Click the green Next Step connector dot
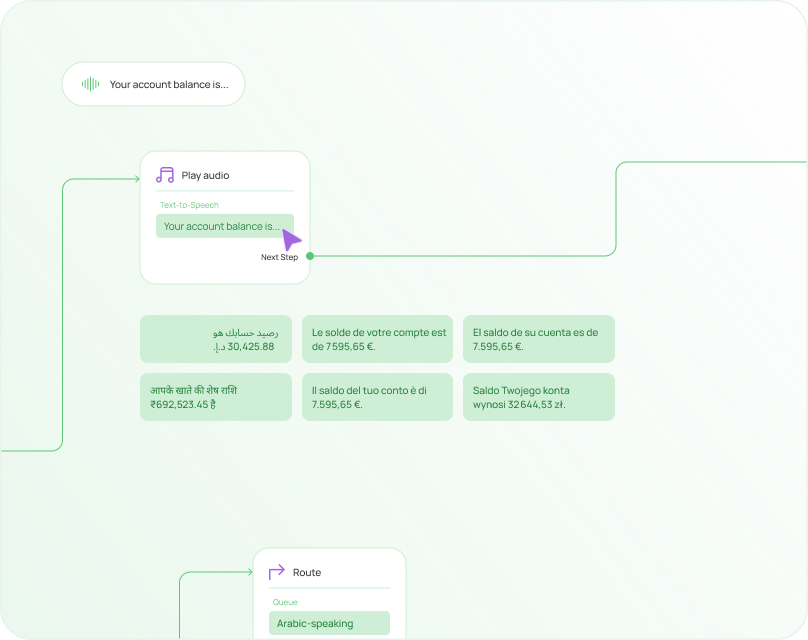 [309, 256]
